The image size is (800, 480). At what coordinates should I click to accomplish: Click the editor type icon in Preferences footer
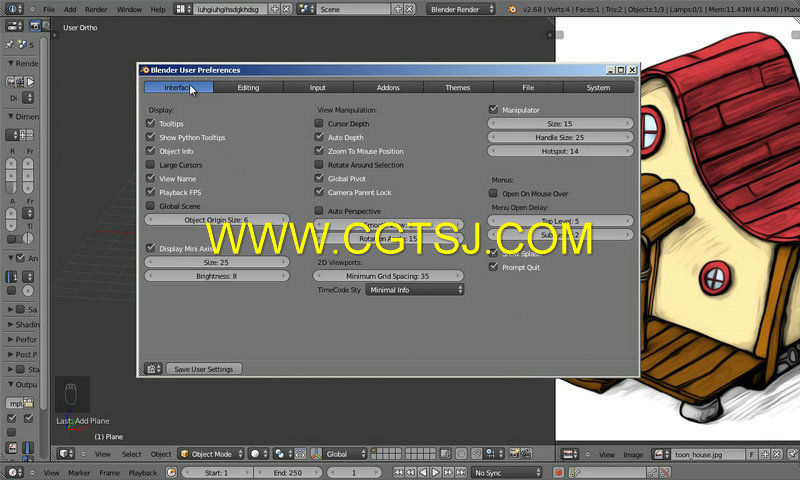(x=153, y=369)
